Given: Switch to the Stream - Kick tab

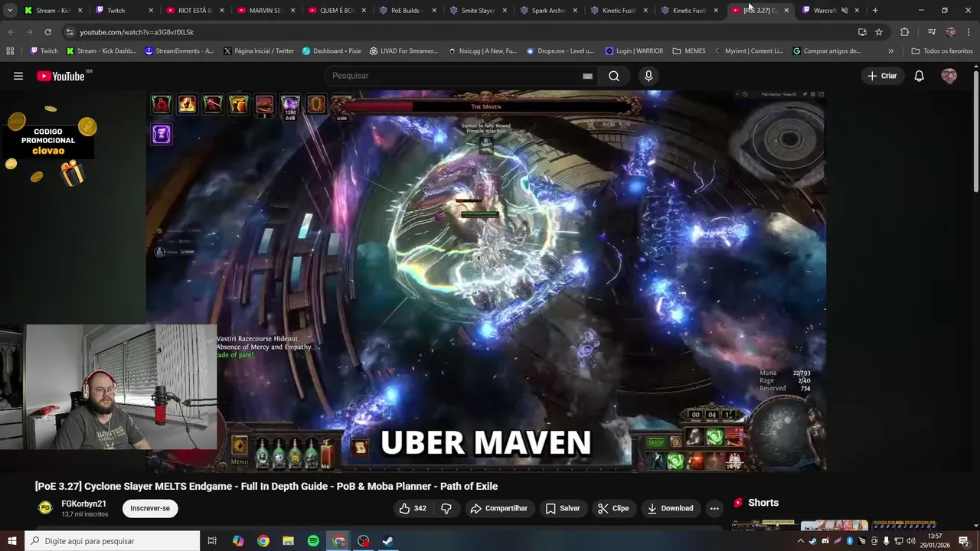Looking at the screenshot, I should [x=54, y=11].
